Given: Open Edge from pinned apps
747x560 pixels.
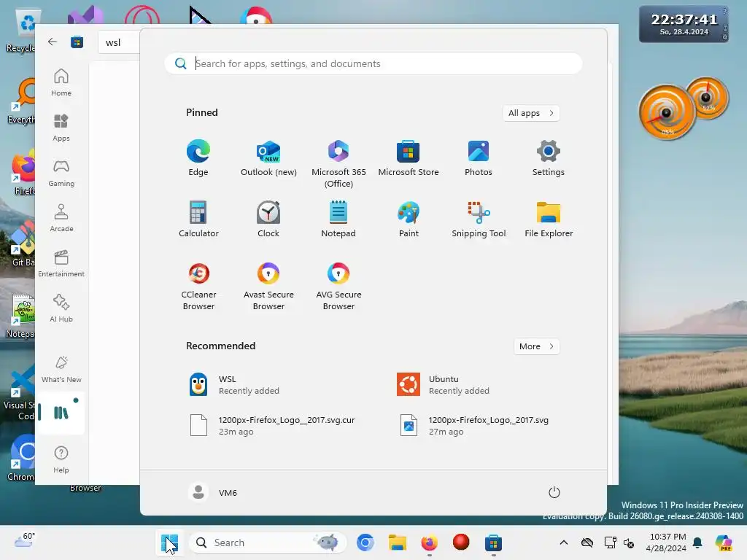Looking at the screenshot, I should click(198, 158).
